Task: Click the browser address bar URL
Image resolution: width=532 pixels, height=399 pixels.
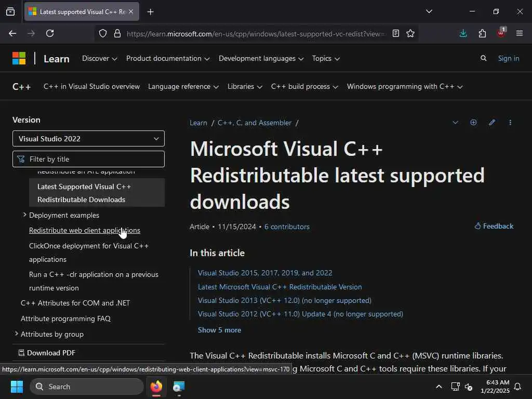Action: [255, 34]
